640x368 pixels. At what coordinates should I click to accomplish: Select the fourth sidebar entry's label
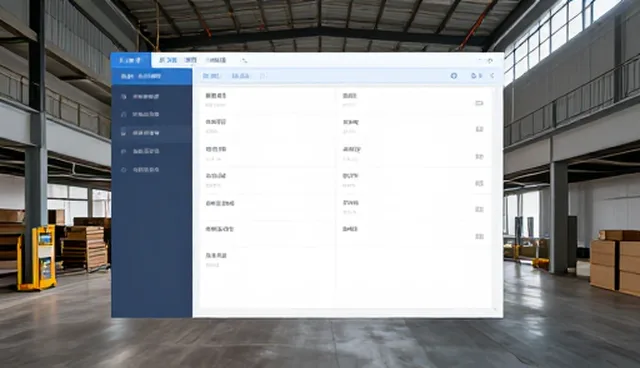point(146,151)
